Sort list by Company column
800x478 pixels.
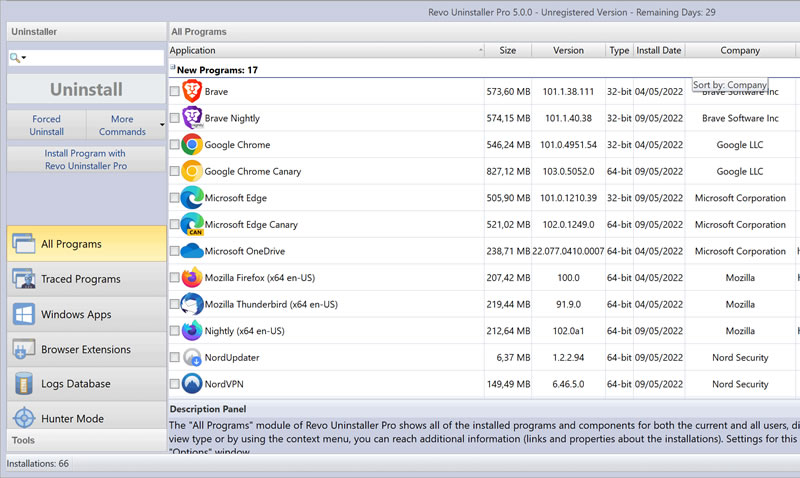(x=740, y=50)
